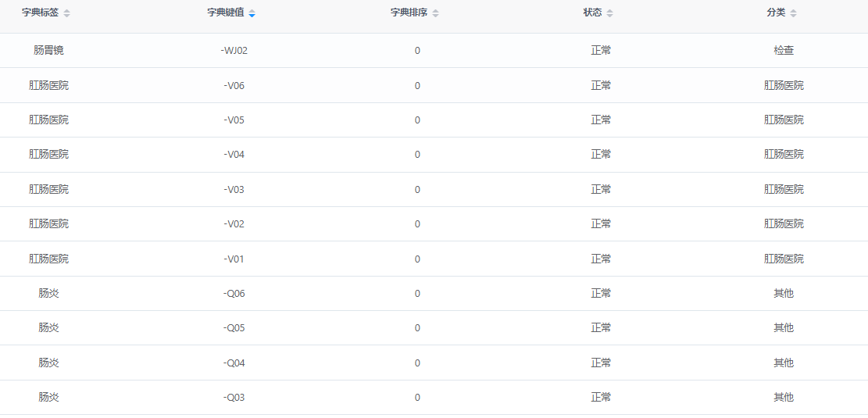Select 其他 category in the -Q04 row
868x418 pixels.
784,363
